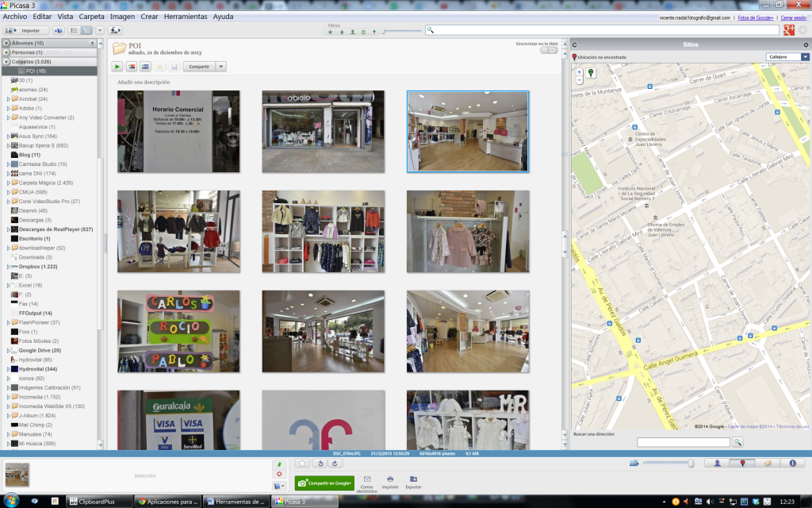
Task: Open the Compartir dropdown arrow
Action: (221, 67)
